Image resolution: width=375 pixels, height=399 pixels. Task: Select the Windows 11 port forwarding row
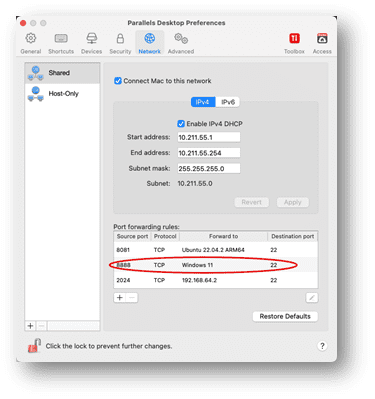click(x=216, y=265)
